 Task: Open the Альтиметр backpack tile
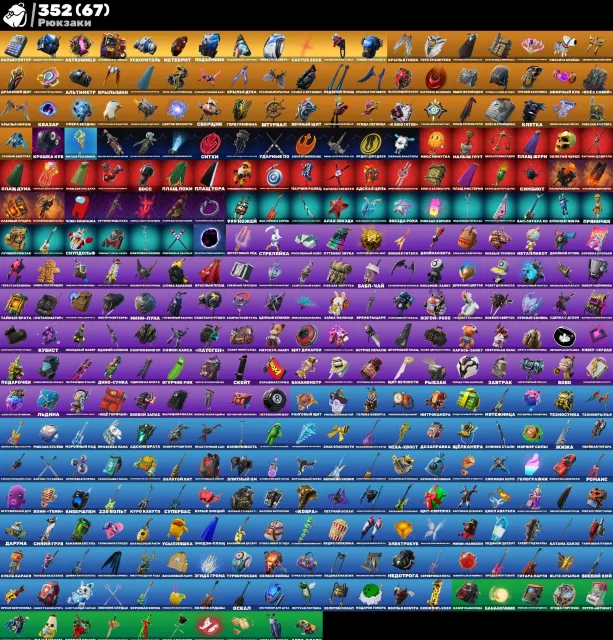[80, 79]
